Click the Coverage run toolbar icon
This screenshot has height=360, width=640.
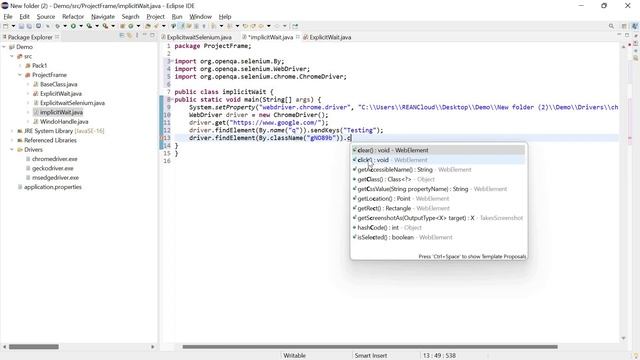[x=89, y=26]
